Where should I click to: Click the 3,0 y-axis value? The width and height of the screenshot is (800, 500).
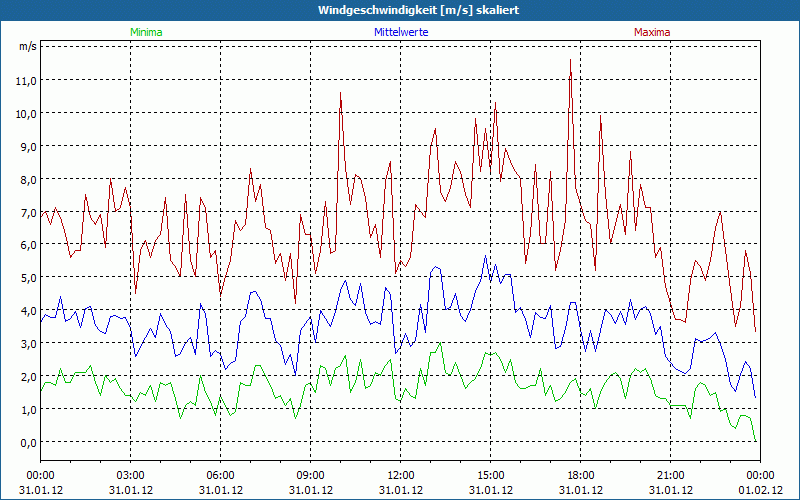pos(28,344)
